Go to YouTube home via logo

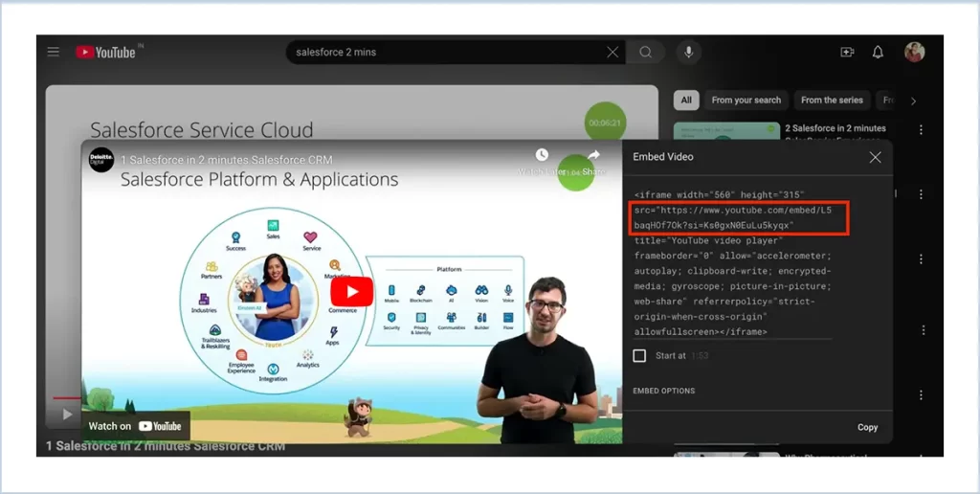(x=105, y=52)
